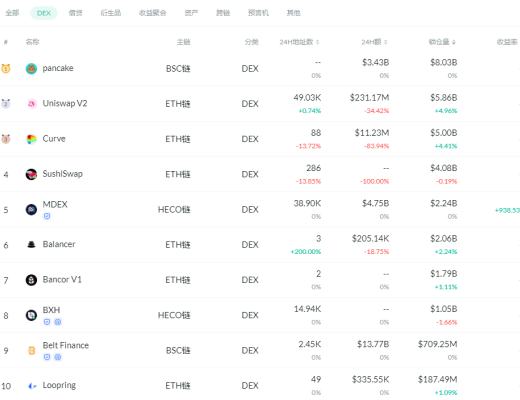The image size is (520, 400).
Task: Click the 收益率 column header
Action: (507, 42)
